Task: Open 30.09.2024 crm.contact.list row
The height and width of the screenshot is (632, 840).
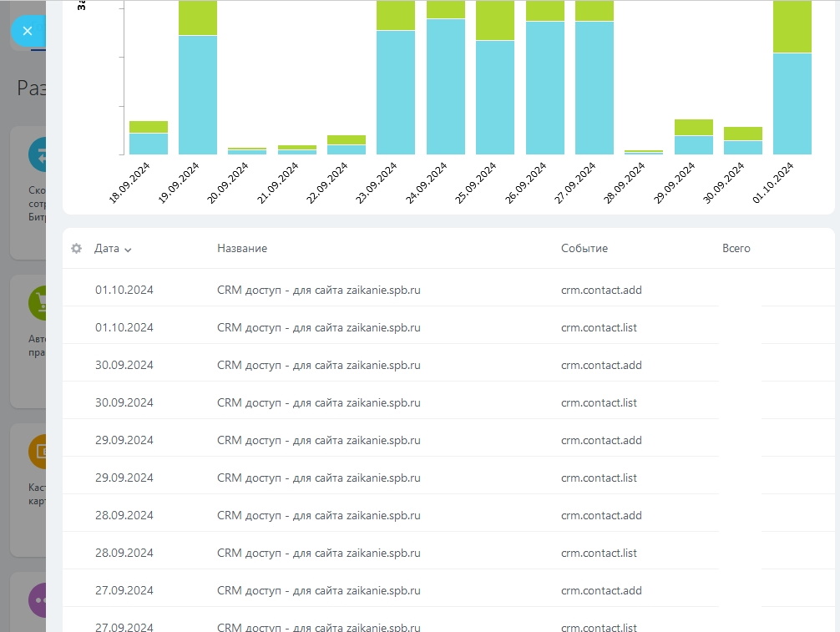Action: [x=448, y=402]
